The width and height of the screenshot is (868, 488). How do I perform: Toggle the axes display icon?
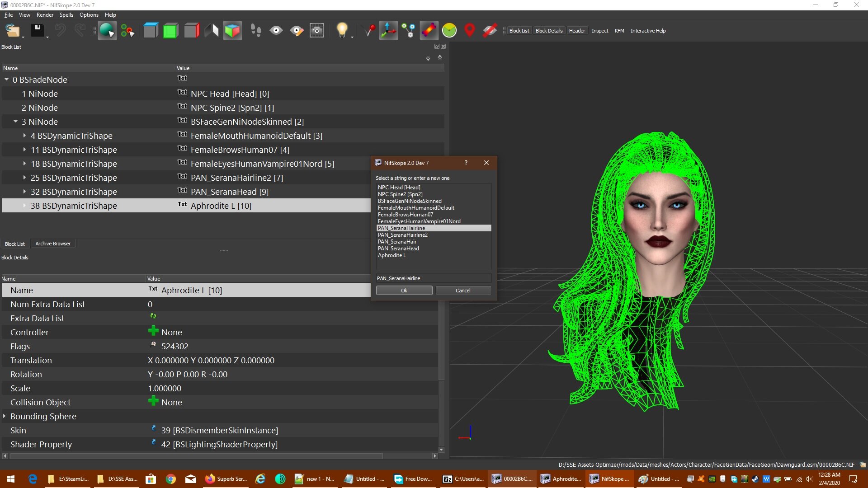(x=388, y=31)
